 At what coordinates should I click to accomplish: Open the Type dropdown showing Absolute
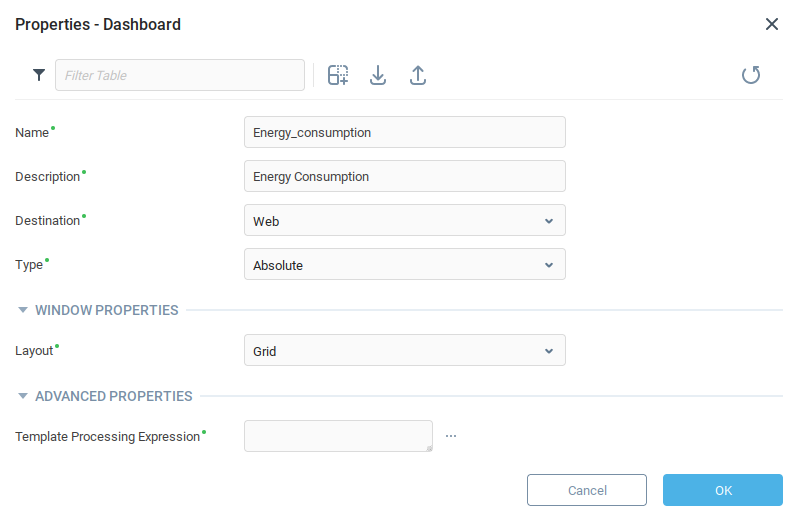404,264
